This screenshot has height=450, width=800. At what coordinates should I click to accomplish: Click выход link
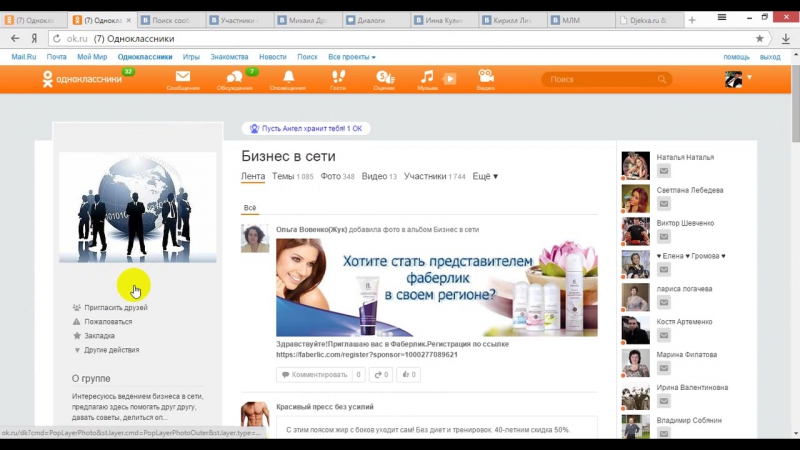[770, 57]
